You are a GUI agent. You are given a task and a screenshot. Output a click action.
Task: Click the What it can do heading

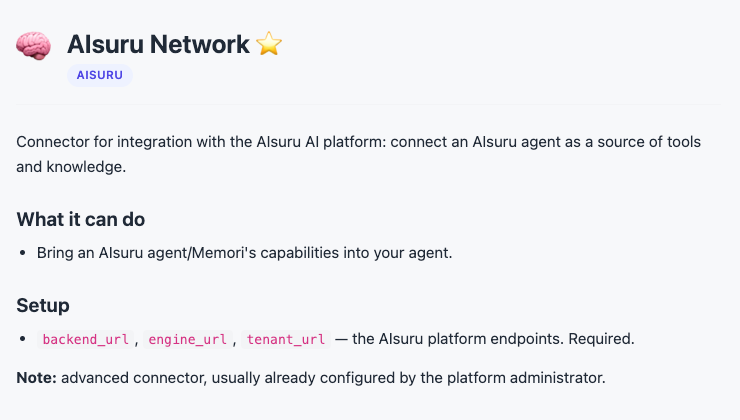pyautogui.click(x=81, y=219)
